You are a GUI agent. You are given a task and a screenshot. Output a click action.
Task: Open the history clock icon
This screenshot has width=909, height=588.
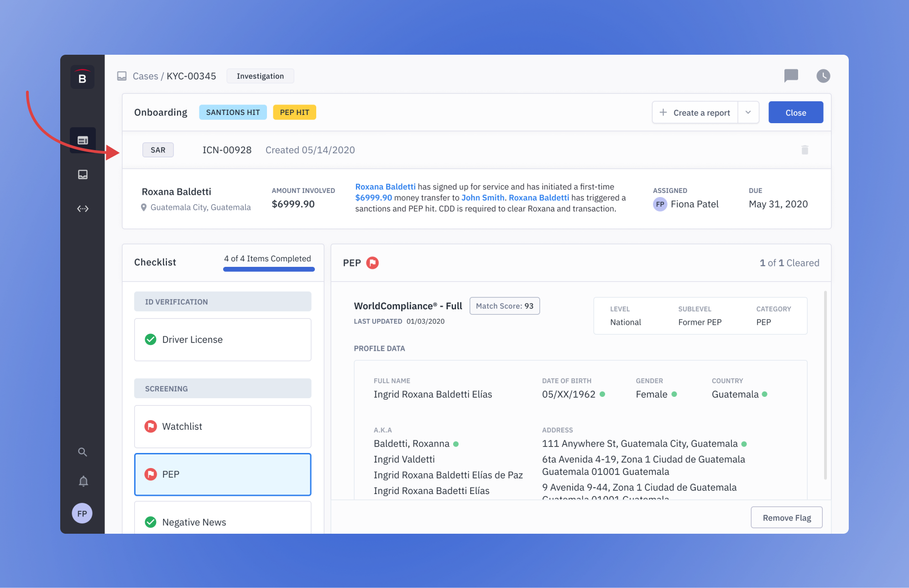[x=823, y=76]
